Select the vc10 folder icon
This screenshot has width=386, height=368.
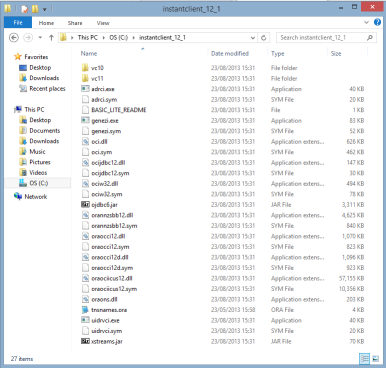[x=85, y=68]
